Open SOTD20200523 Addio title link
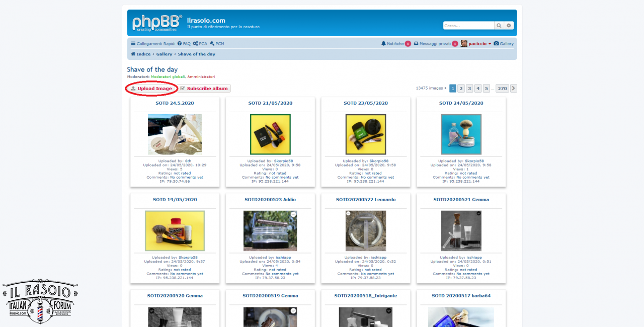This screenshot has height=327, width=644. (x=270, y=200)
